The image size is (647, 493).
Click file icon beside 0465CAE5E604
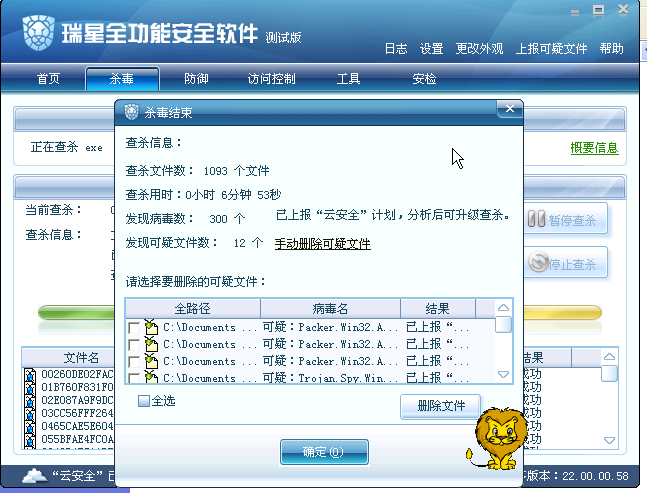[x=30, y=426]
